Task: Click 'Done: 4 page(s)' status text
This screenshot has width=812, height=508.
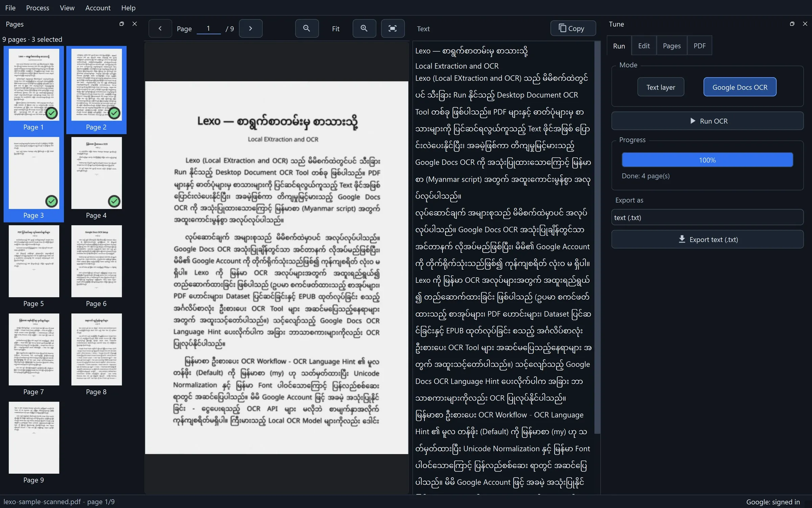Action: point(646,176)
